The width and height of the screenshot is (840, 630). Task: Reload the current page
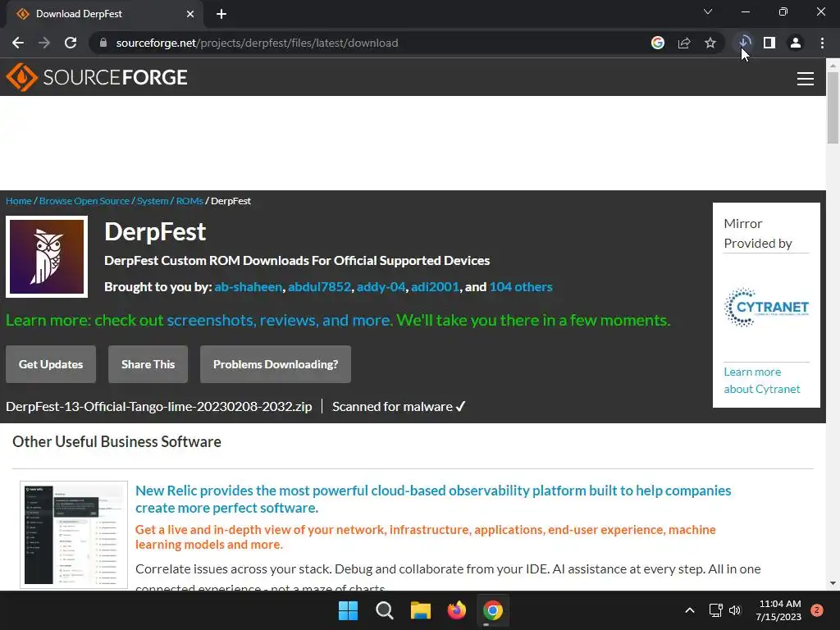[x=71, y=43]
